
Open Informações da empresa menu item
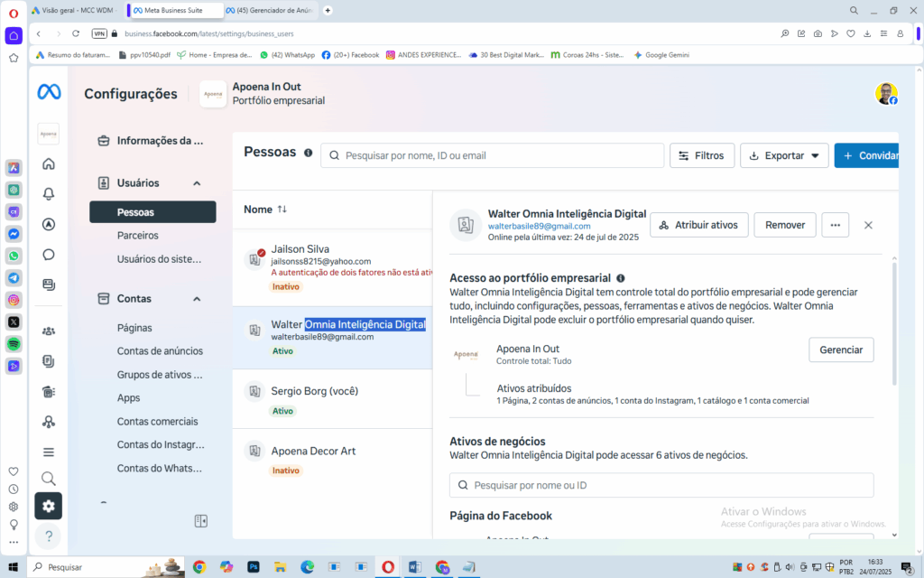[x=152, y=140]
